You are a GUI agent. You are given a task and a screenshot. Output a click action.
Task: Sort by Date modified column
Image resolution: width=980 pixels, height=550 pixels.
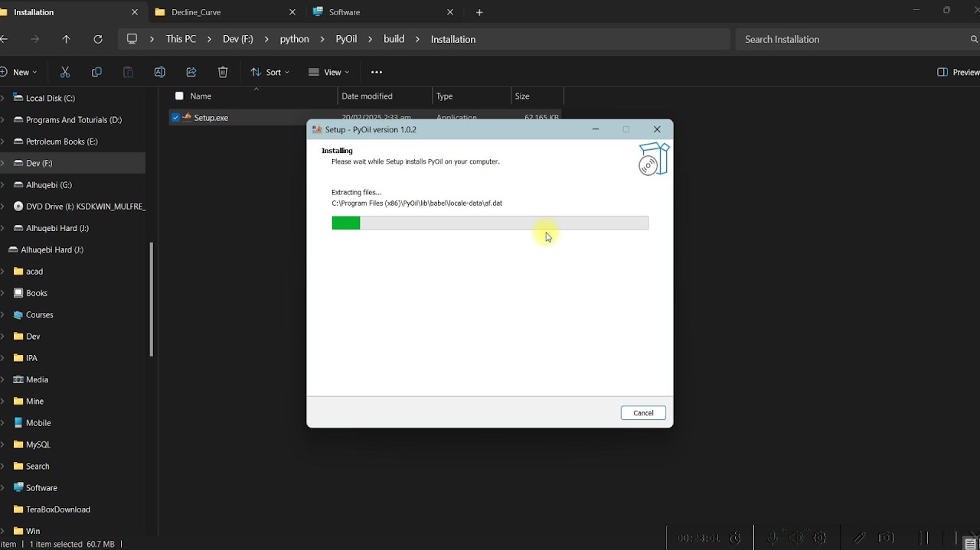(385, 96)
